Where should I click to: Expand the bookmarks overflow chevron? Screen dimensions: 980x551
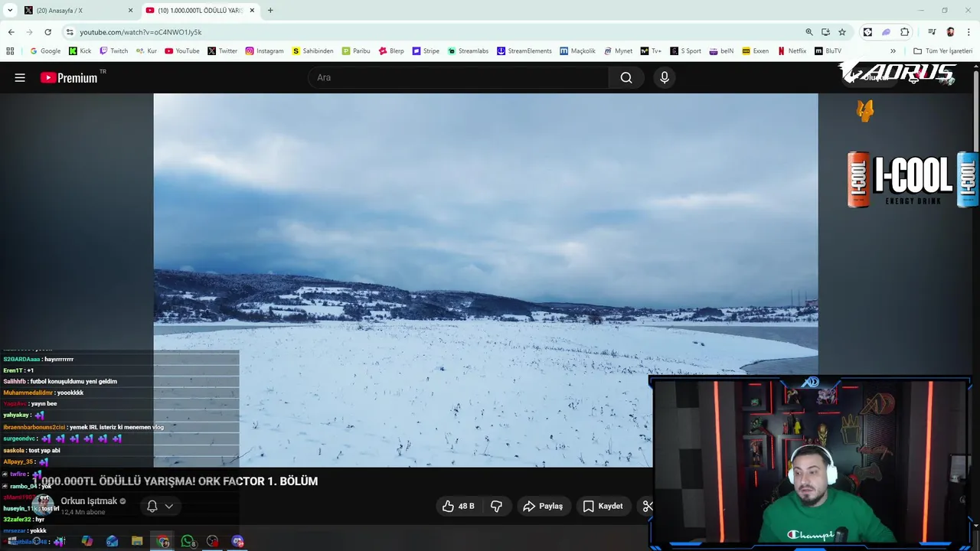tap(893, 51)
